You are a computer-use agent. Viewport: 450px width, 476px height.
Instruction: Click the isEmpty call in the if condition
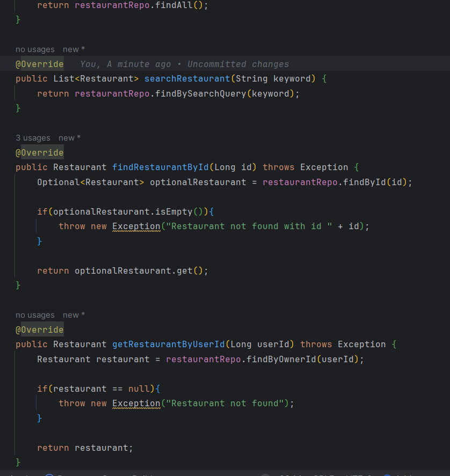click(x=174, y=212)
